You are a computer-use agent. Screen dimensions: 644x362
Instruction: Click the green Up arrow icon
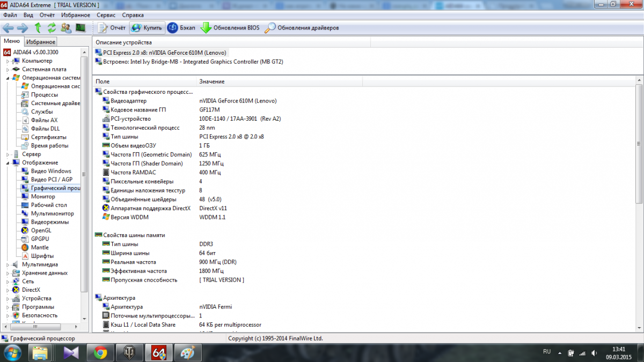point(38,27)
